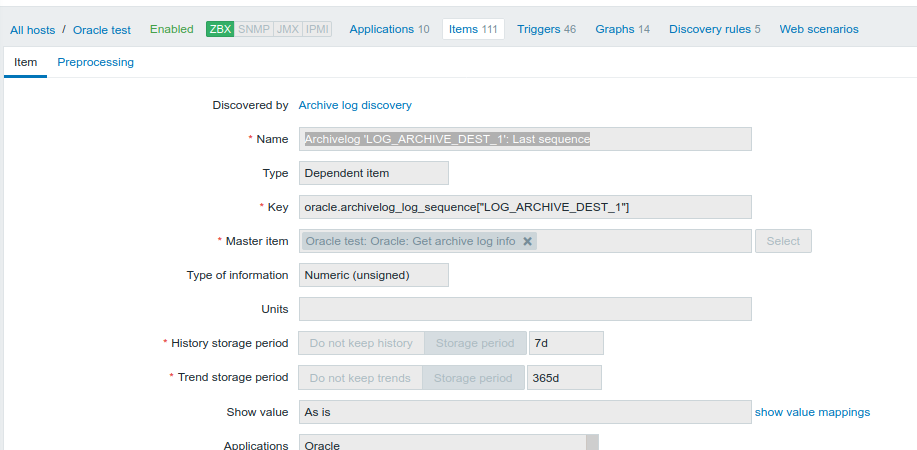Remove the master item using its x icon

(x=527, y=241)
